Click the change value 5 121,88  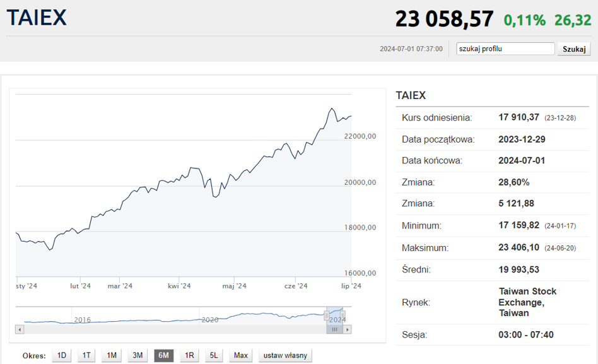[x=516, y=203]
